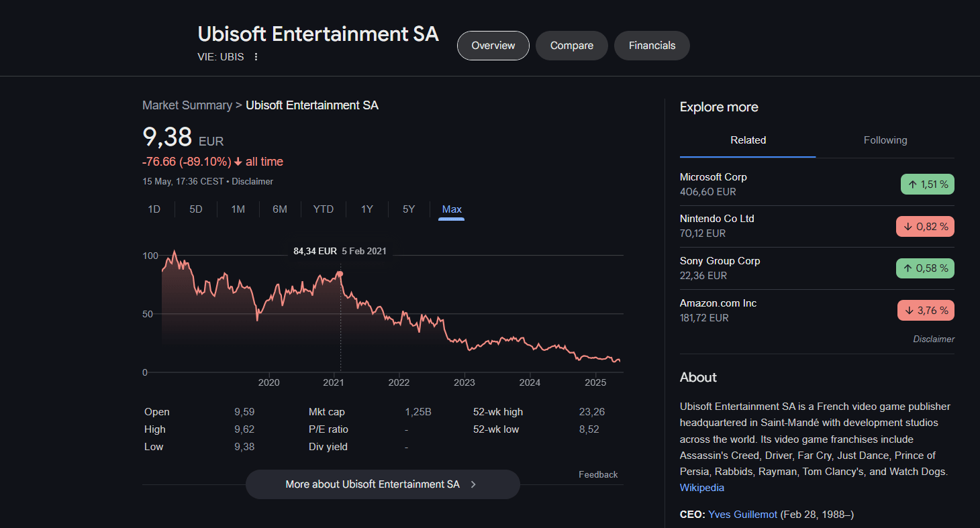Select the Overview tab

493,46
